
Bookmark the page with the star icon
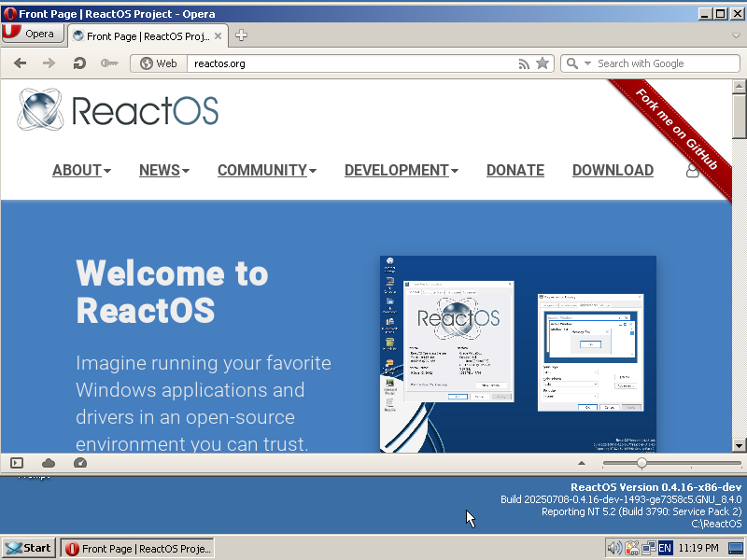(543, 63)
